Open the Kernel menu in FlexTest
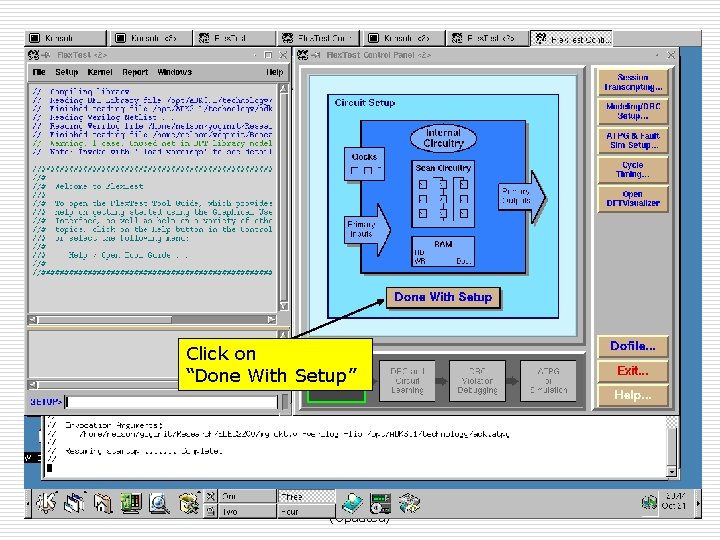720x540 pixels. 100,72
